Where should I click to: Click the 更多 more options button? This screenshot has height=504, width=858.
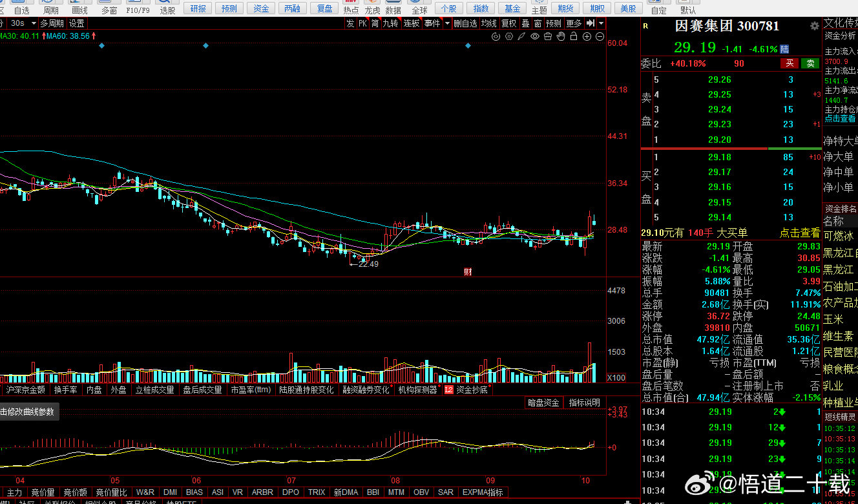click(x=574, y=23)
